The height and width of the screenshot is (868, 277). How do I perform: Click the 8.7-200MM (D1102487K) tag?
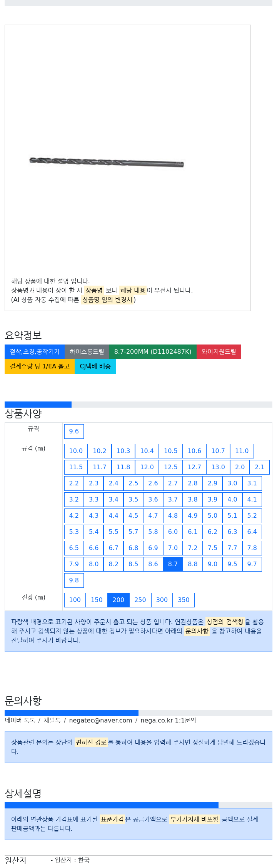pos(153,351)
